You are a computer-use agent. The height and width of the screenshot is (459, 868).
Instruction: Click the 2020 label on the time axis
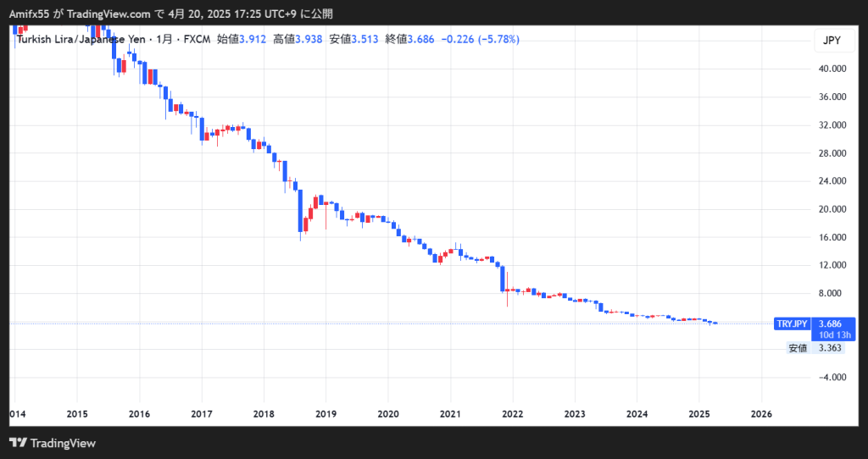(387, 414)
